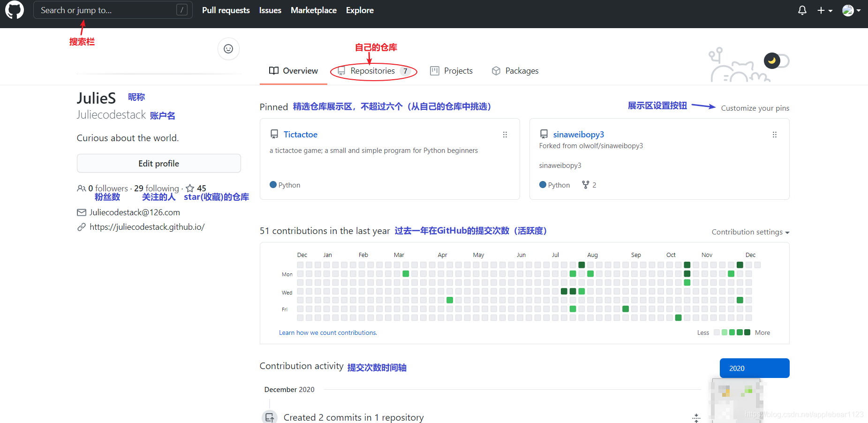
Task: Click the green contribution square in March
Action: 406,273
